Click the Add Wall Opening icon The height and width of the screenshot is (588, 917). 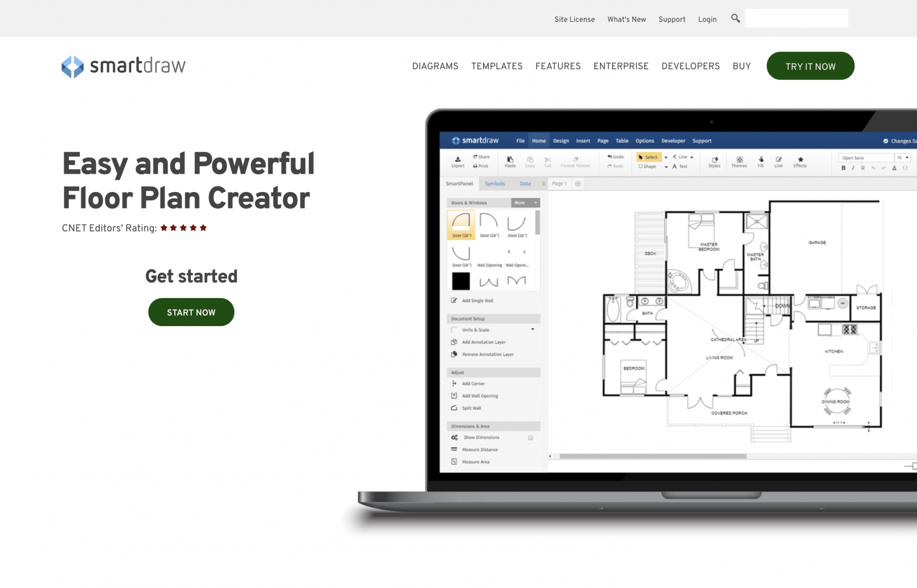[x=454, y=395]
